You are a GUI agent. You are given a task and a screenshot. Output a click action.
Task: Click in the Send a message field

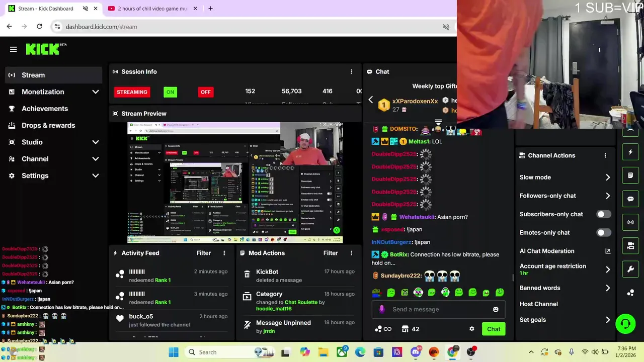[439, 309]
